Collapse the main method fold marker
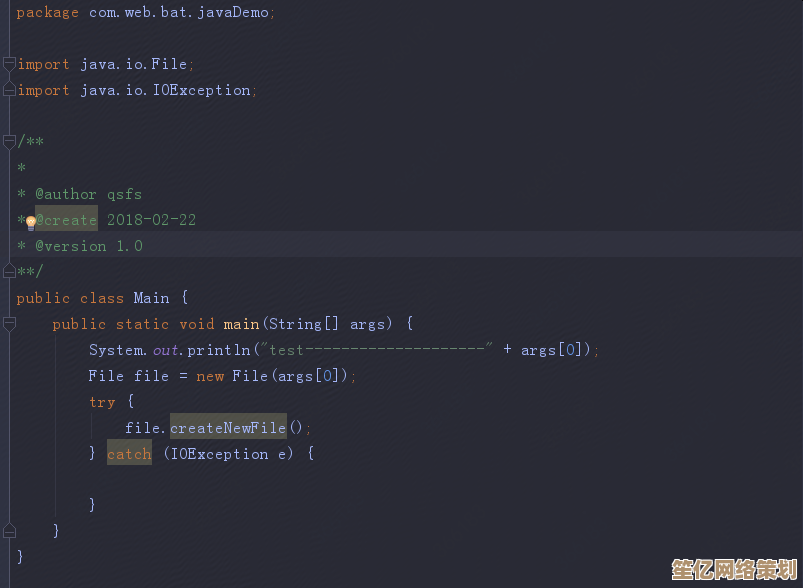The height and width of the screenshot is (588, 803). click(x=9, y=324)
